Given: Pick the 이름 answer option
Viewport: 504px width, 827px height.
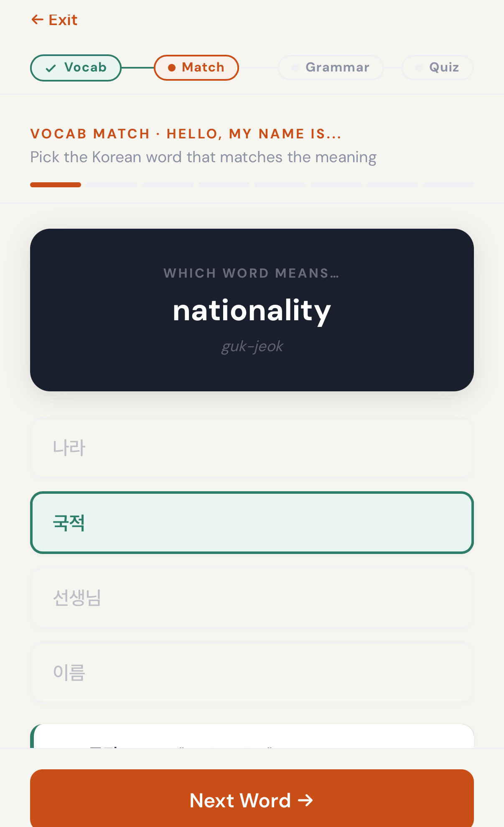Looking at the screenshot, I should [x=251, y=672].
